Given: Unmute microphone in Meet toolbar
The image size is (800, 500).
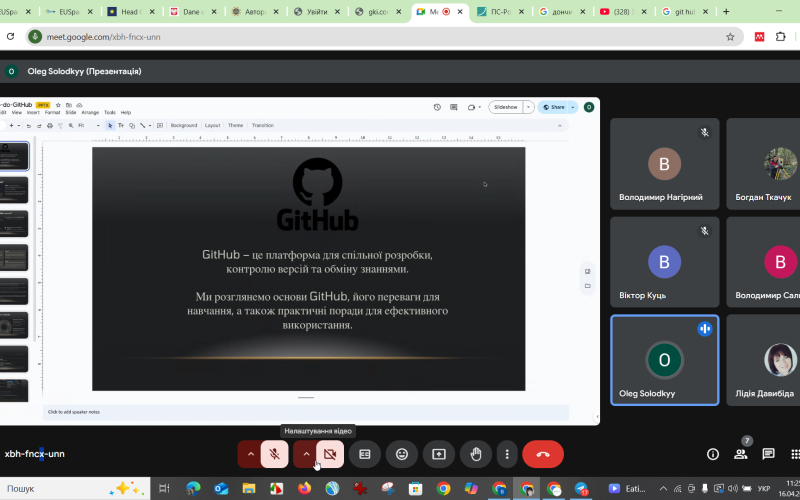Looking at the screenshot, I should click(274, 454).
